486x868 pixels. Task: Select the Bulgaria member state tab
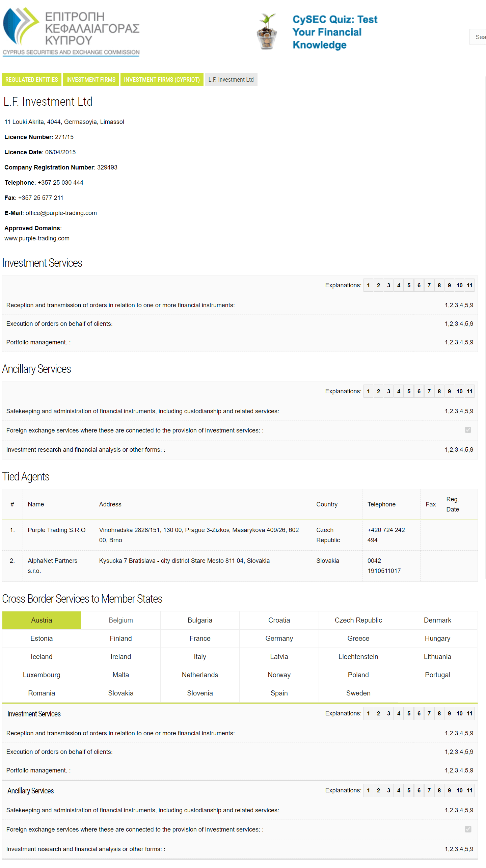200,620
